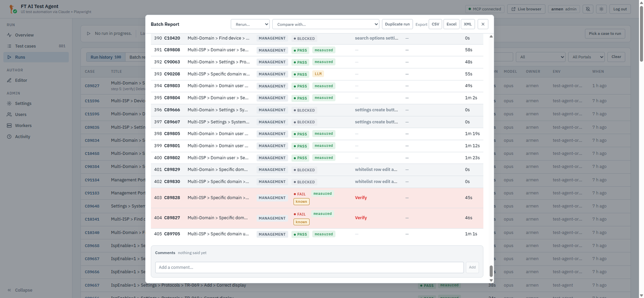Image resolution: width=644 pixels, height=298 pixels.
Task: Click Duplicate run button
Action: pos(397,24)
